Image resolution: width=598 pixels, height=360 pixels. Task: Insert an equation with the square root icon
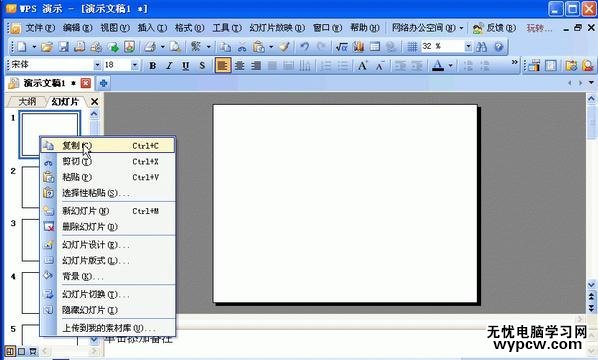coord(341,47)
